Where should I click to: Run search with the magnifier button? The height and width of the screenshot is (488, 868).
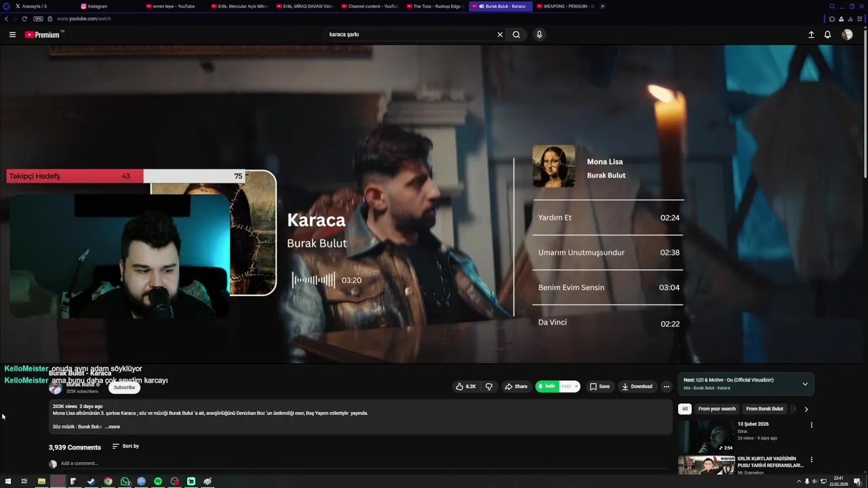pyautogui.click(x=516, y=35)
